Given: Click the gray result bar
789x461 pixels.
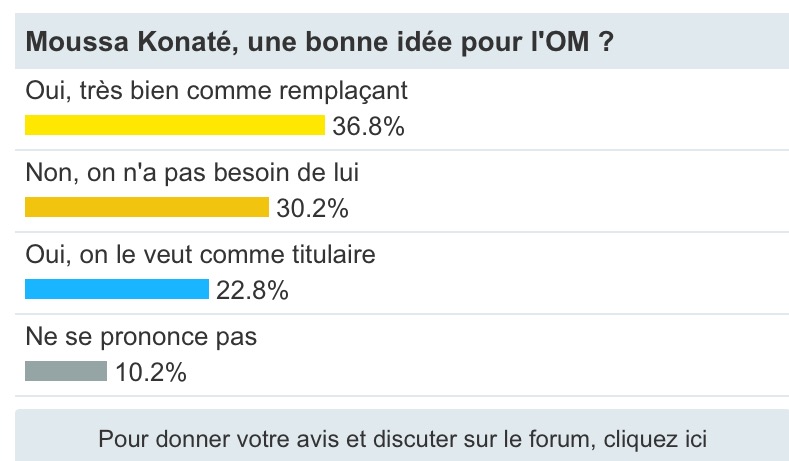Looking at the screenshot, I should point(66,371).
